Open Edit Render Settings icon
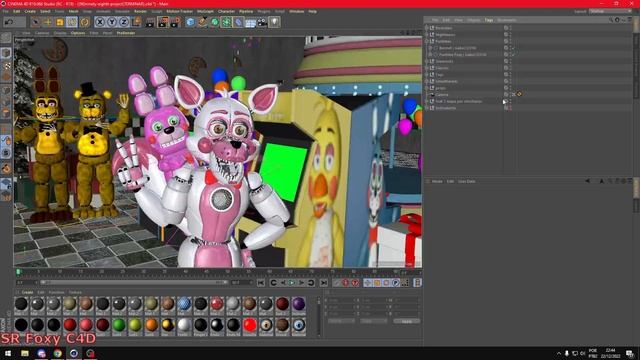 click(x=175, y=22)
